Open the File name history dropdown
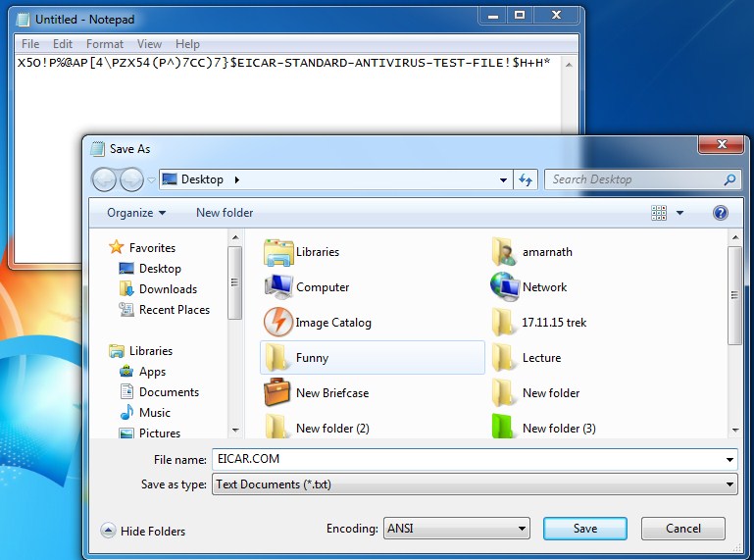Image resolution: width=754 pixels, height=560 pixels. pos(729,459)
